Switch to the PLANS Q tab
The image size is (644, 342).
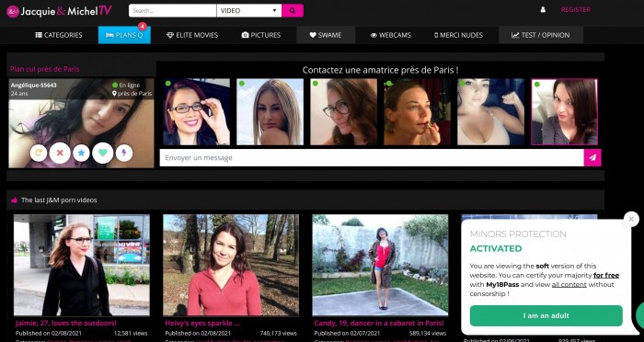[x=124, y=35]
